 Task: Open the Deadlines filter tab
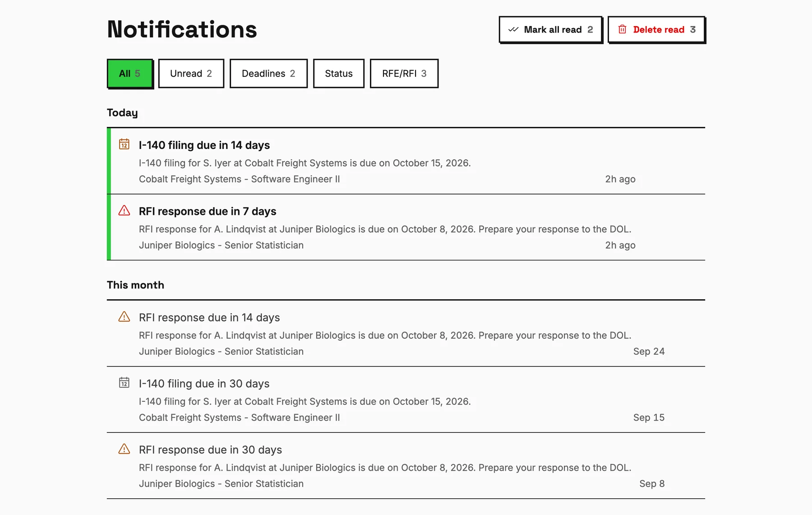click(268, 74)
